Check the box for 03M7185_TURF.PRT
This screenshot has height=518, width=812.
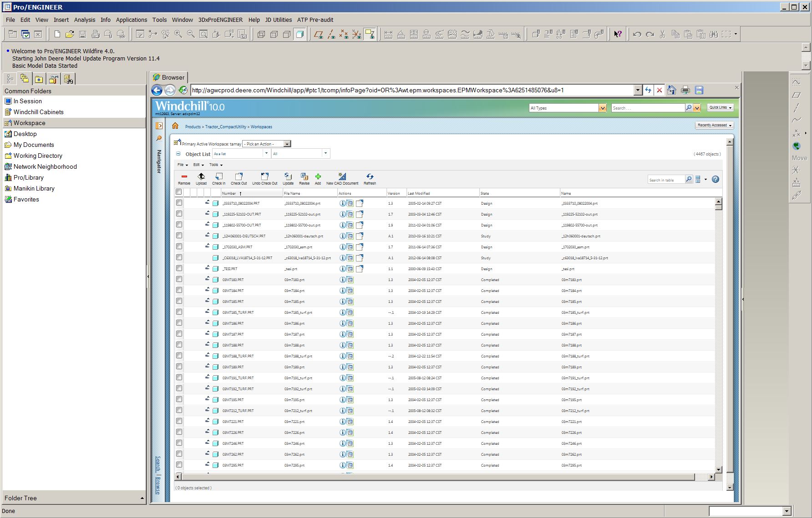click(179, 312)
